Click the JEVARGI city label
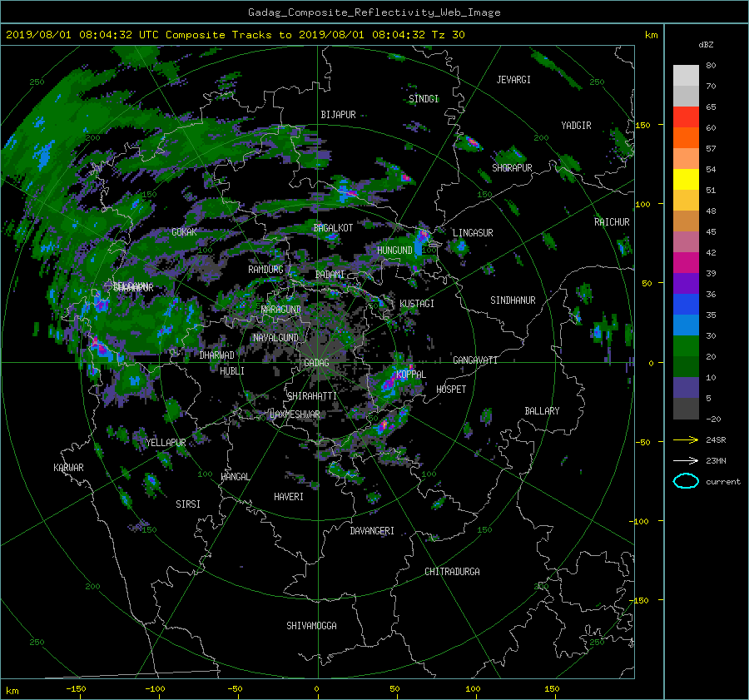 (513, 80)
